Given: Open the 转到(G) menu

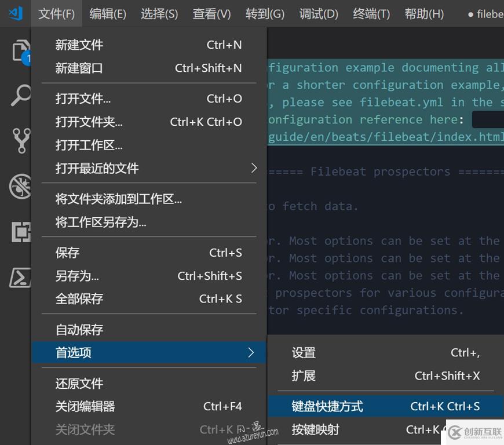Looking at the screenshot, I should click(265, 14).
